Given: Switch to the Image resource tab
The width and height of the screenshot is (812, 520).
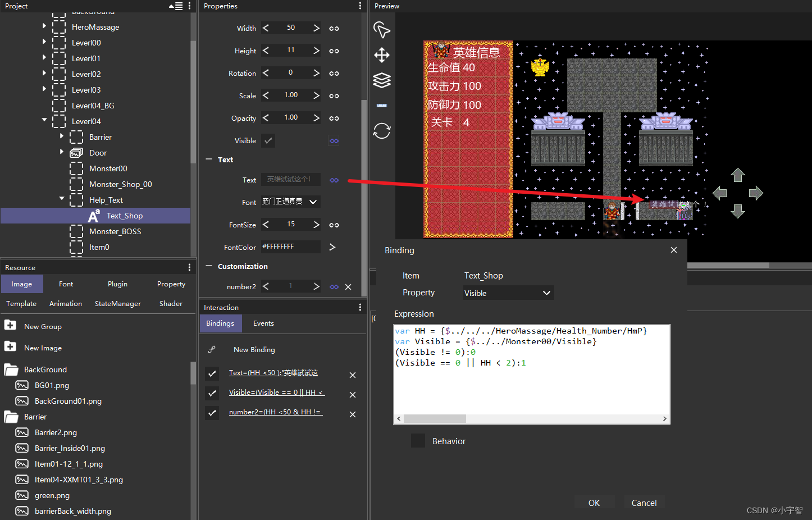Looking at the screenshot, I should 22,284.
